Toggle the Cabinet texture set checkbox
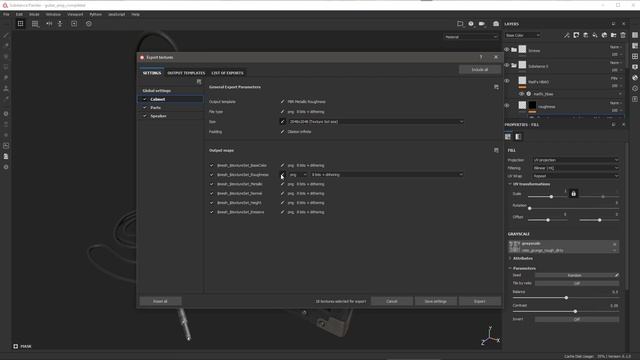 pyautogui.click(x=144, y=99)
